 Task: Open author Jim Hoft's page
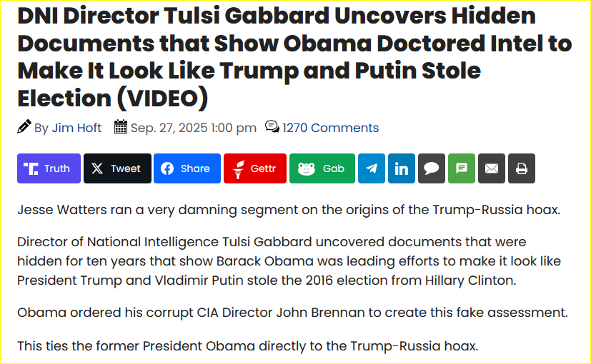pyautogui.click(x=76, y=128)
